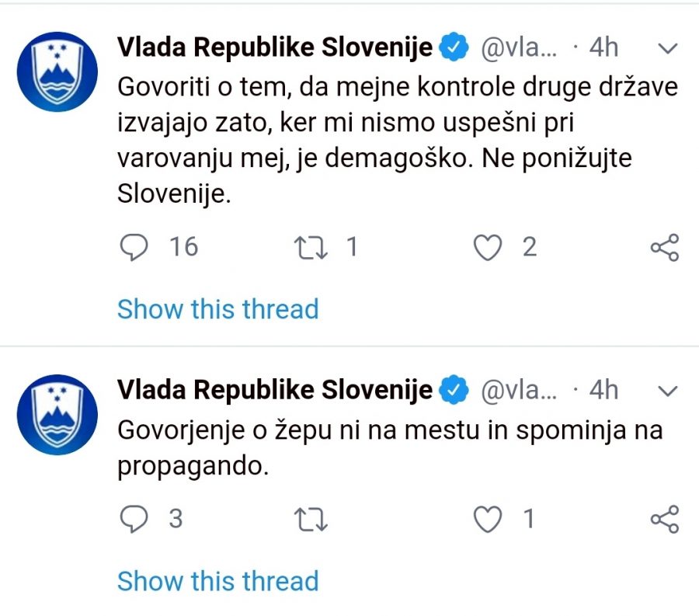Reply to the second tweet about žepu

pos(134,519)
